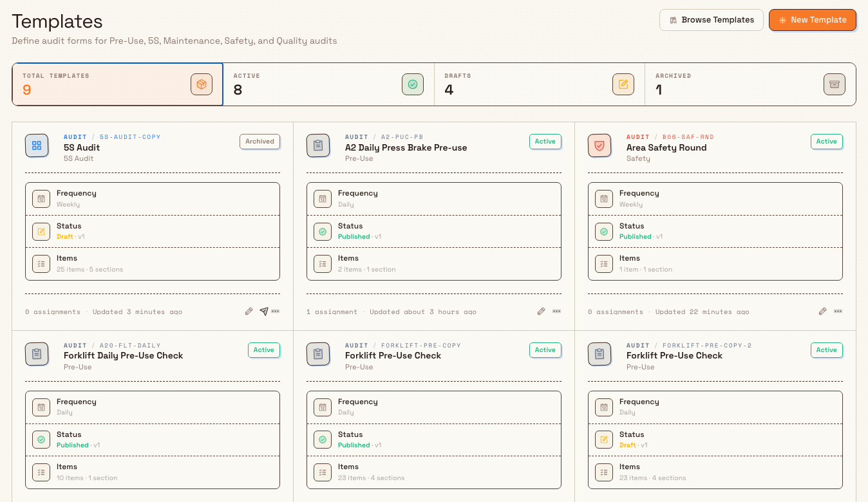This screenshot has height=502, width=868.
Task: Edit the 5S Audit template via pencil icon
Action: [249, 311]
